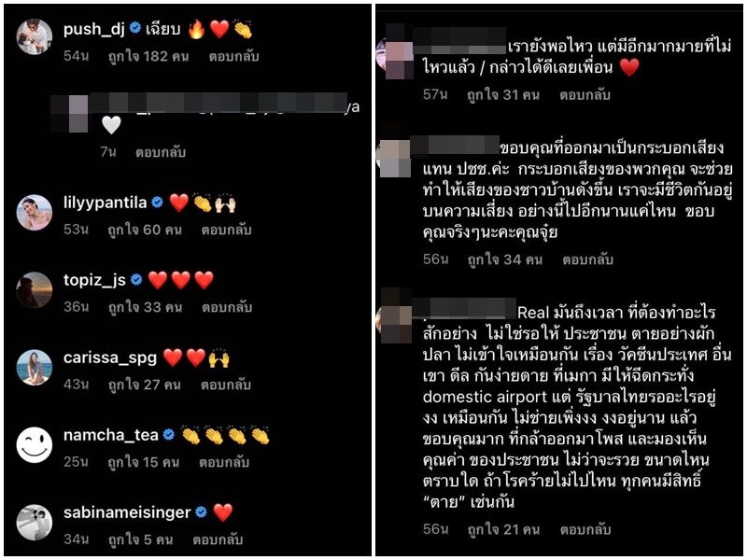The width and height of the screenshot is (747, 560).
Task: Click verified badge next to sabinameisinger
Action: click(x=202, y=512)
